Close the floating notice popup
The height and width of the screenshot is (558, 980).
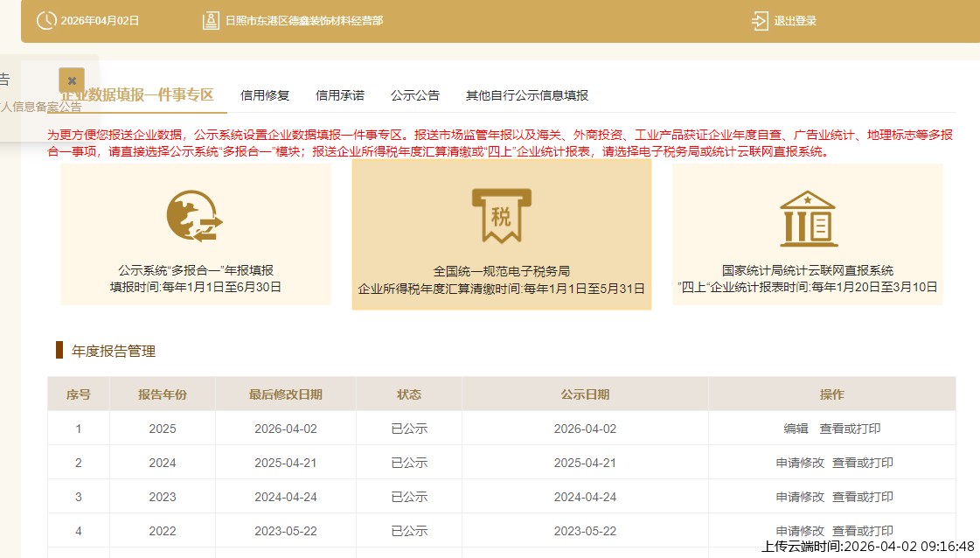click(x=72, y=80)
